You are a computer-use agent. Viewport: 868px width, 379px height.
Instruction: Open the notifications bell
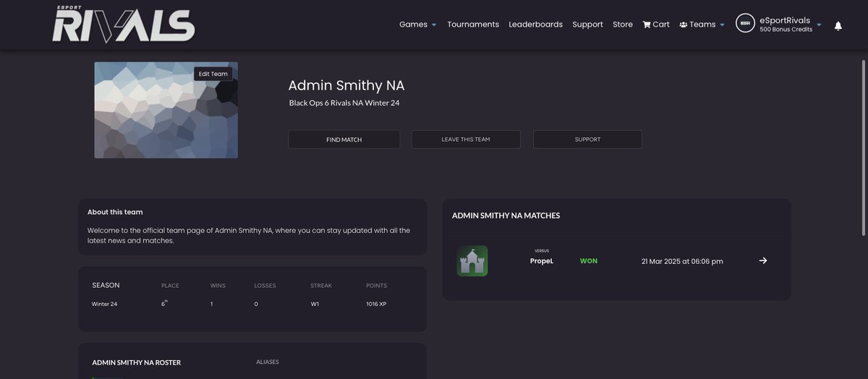click(x=838, y=25)
